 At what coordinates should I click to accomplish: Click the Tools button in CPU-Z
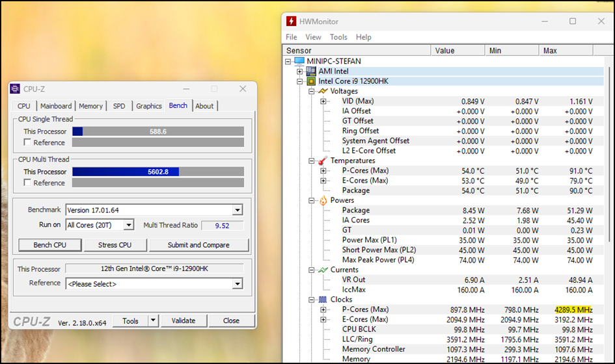[x=130, y=321]
